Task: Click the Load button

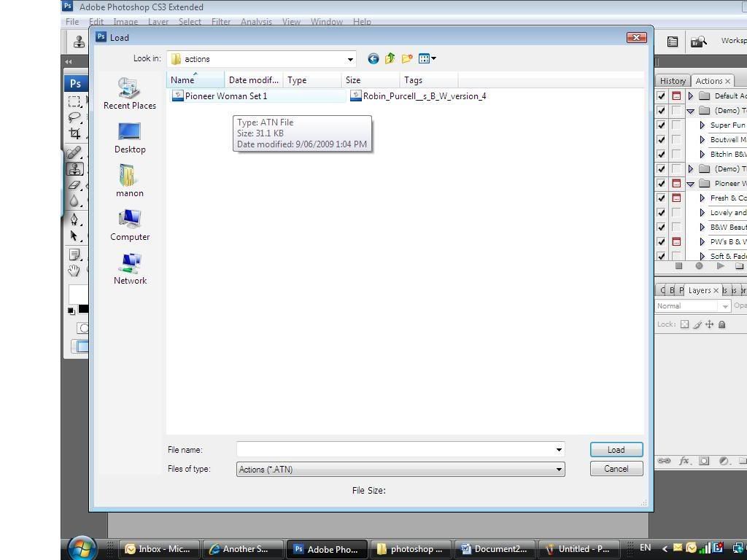Action: [616, 450]
